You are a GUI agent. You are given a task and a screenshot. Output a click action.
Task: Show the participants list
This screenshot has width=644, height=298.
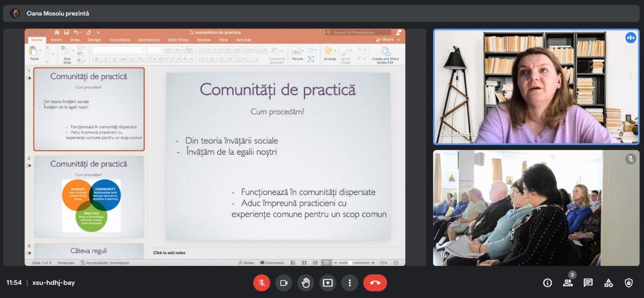(568, 283)
